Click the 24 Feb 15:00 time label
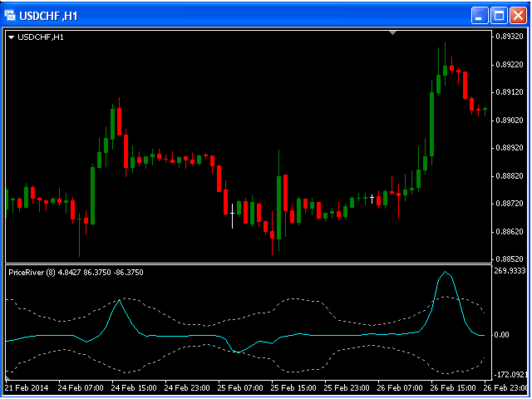Viewport: 532px width, 399px height. pos(134,388)
